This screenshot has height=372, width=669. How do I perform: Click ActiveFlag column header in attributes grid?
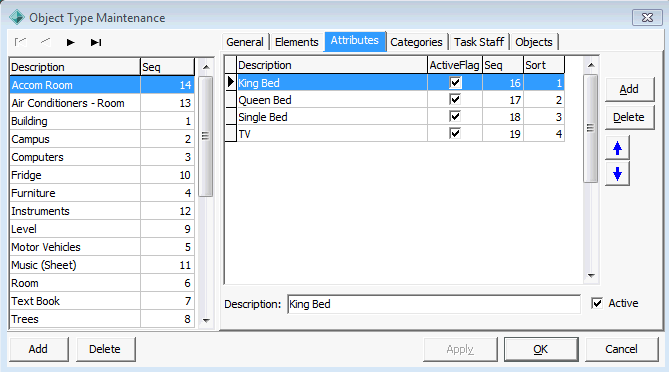(x=455, y=65)
